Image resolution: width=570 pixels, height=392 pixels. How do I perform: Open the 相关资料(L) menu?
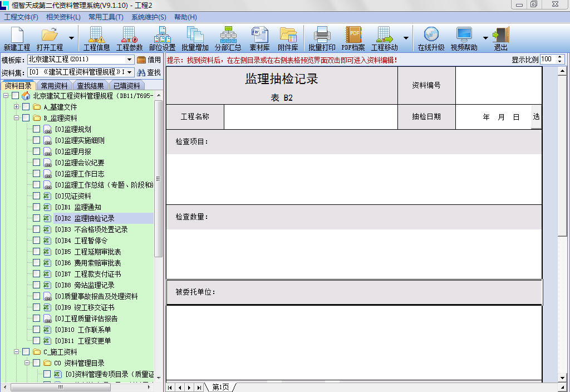tap(63, 17)
